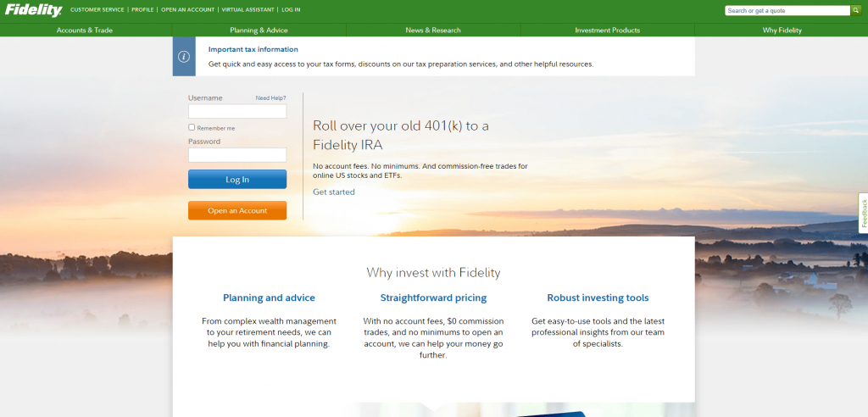Screen dimensions: 868x417
Task: Open the Important tax information link
Action: tap(253, 49)
